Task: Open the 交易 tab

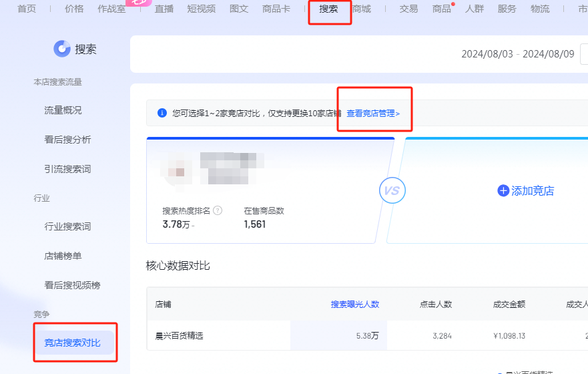Action: pyautogui.click(x=408, y=9)
